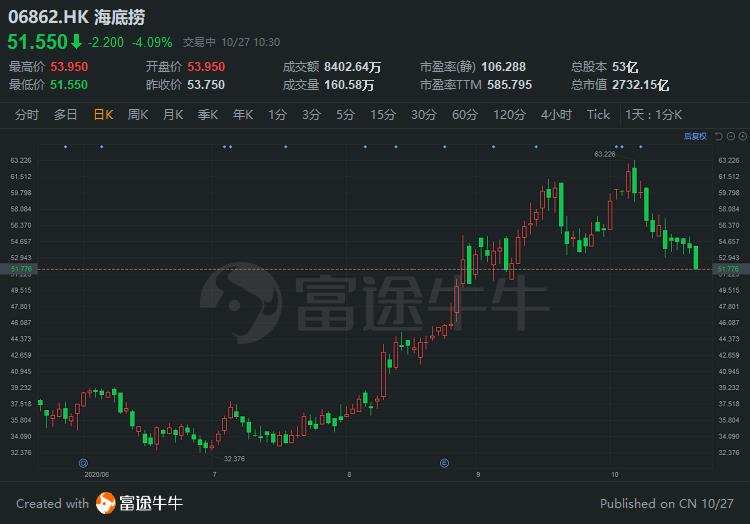Select the 1天 : 1分K view option
Viewport: 750px width, 524px height.
(653, 115)
